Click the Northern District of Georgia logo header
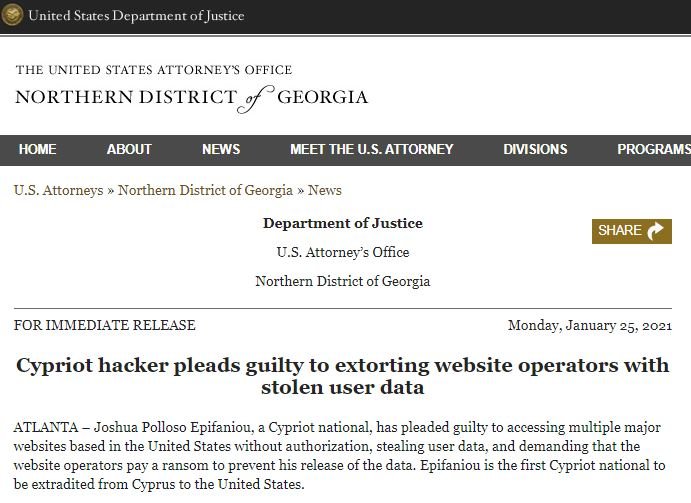The height and width of the screenshot is (503, 691). coord(191,89)
